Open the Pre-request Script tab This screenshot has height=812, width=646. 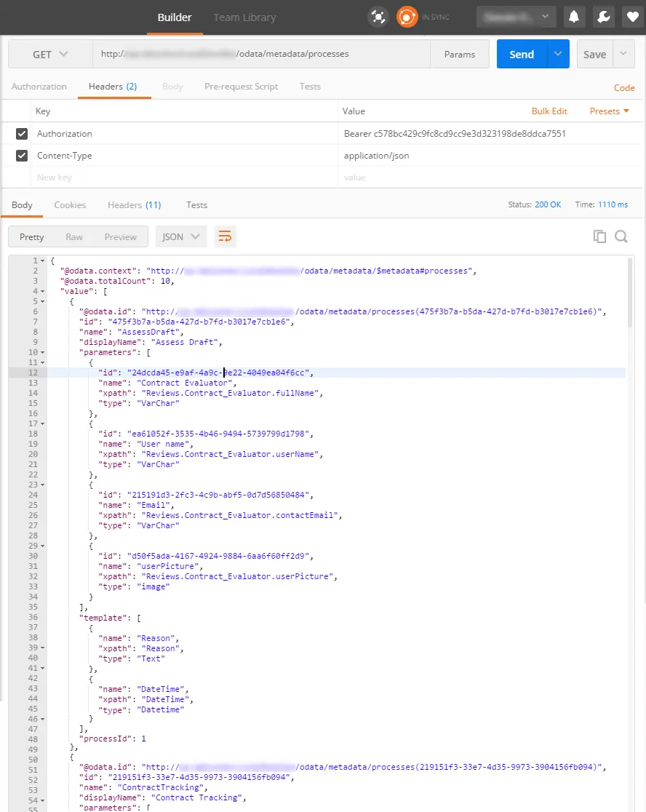(x=242, y=87)
